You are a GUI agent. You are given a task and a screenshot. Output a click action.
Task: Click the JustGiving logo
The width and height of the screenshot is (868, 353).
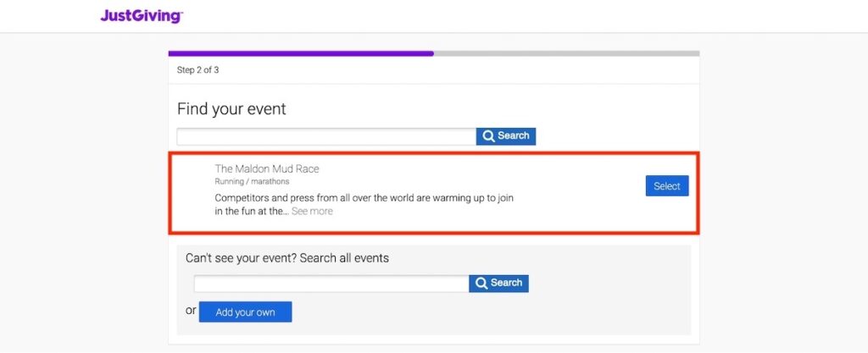[142, 16]
